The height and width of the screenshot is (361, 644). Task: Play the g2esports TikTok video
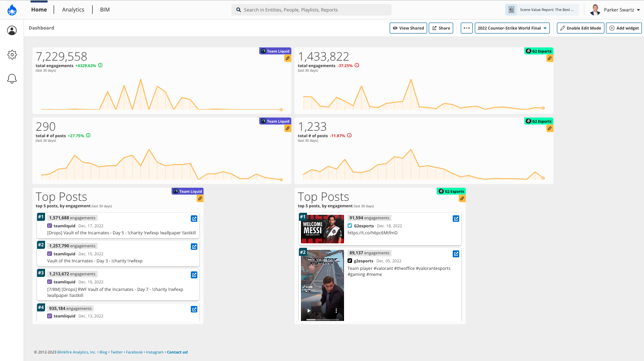pyautogui.click(x=309, y=311)
